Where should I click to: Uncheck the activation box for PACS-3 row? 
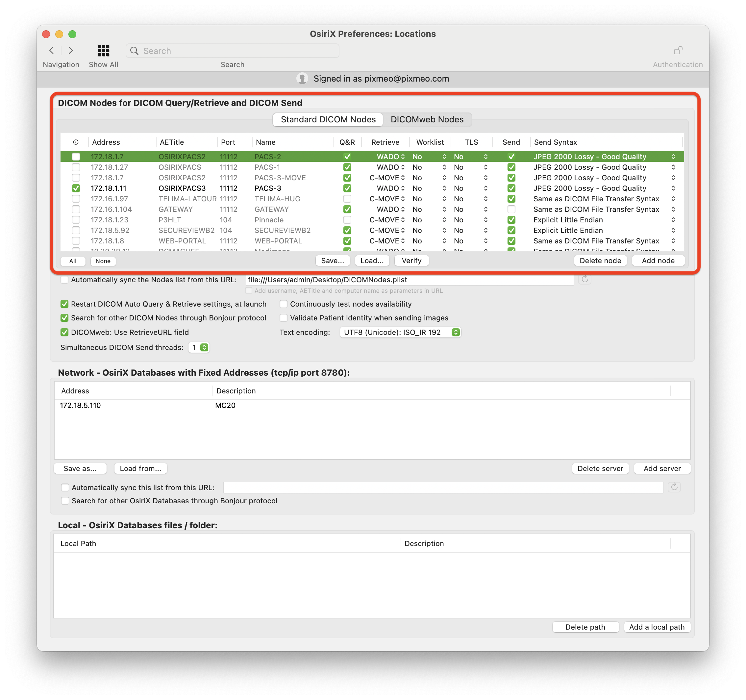point(76,188)
